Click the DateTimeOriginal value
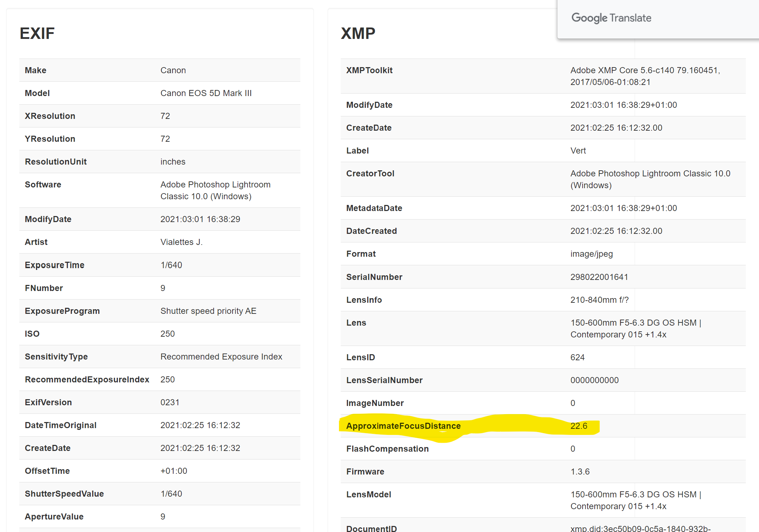The image size is (759, 532). coord(200,425)
